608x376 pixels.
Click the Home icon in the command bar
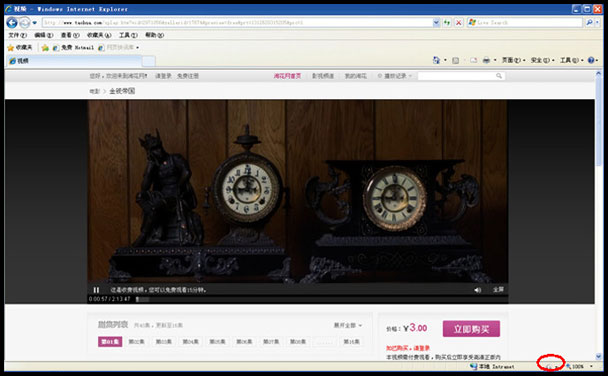point(436,60)
